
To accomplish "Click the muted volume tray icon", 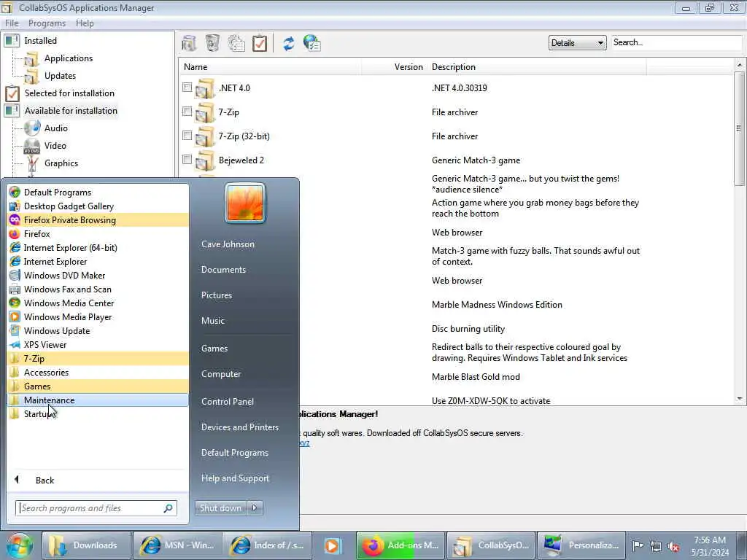I will (x=673, y=546).
